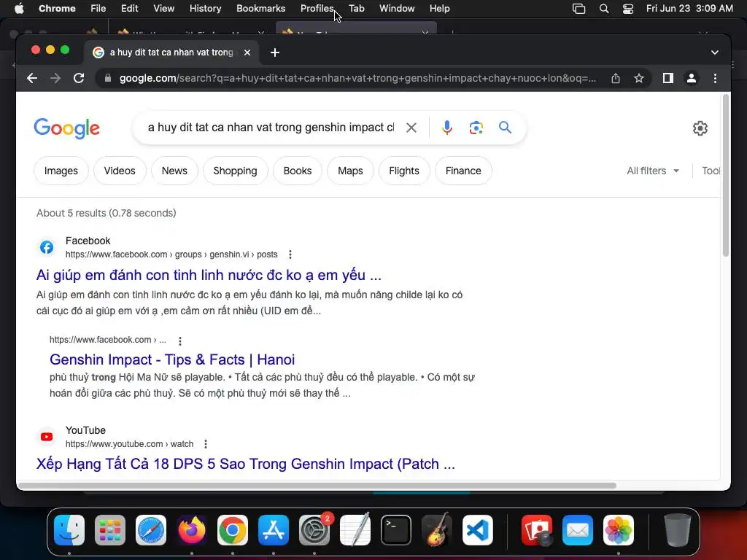
Task: Close the Google search tab
Action: [247, 52]
